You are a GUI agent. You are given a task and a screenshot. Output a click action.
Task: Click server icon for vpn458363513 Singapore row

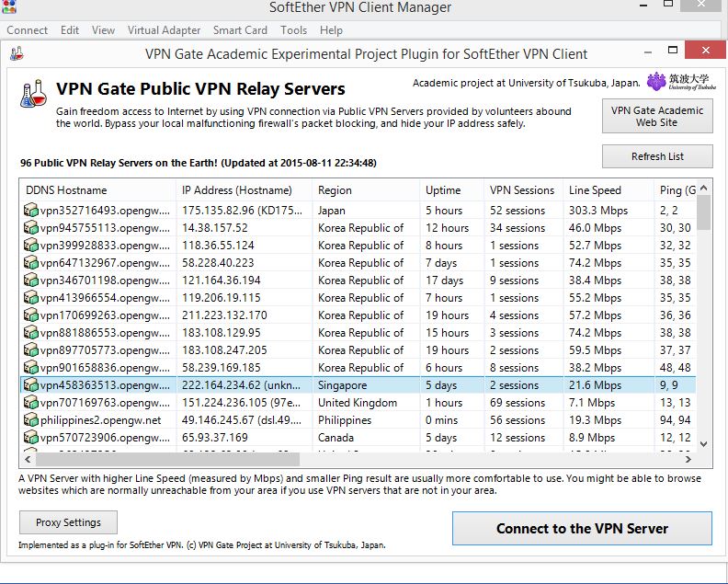pyautogui.click(x=30, y=384)
